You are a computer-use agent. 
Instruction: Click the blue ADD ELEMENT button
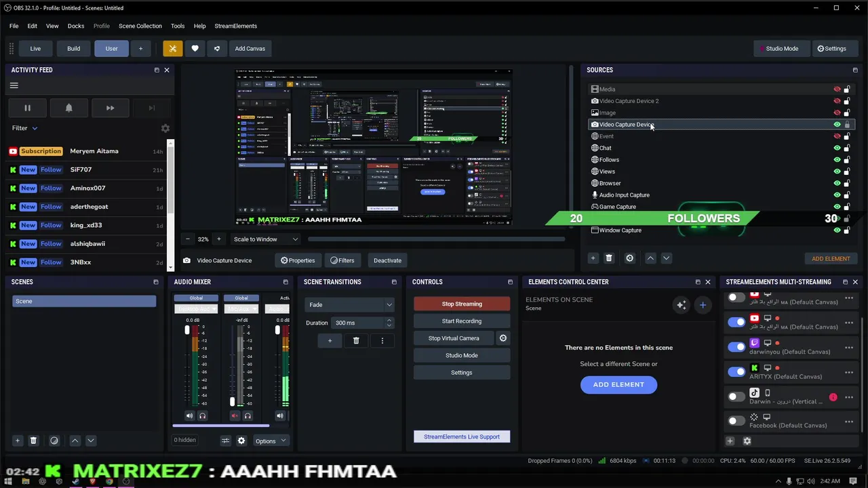[618, 384]
